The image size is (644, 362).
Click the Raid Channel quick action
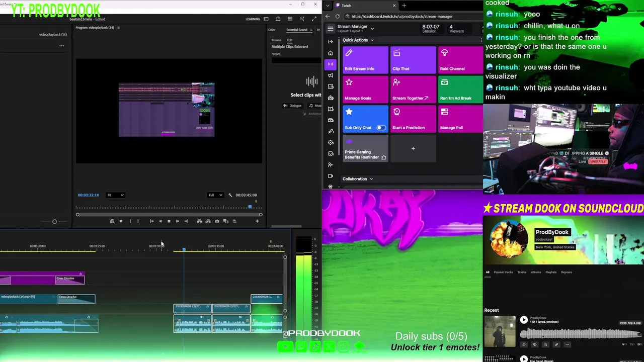click(460, 60)
